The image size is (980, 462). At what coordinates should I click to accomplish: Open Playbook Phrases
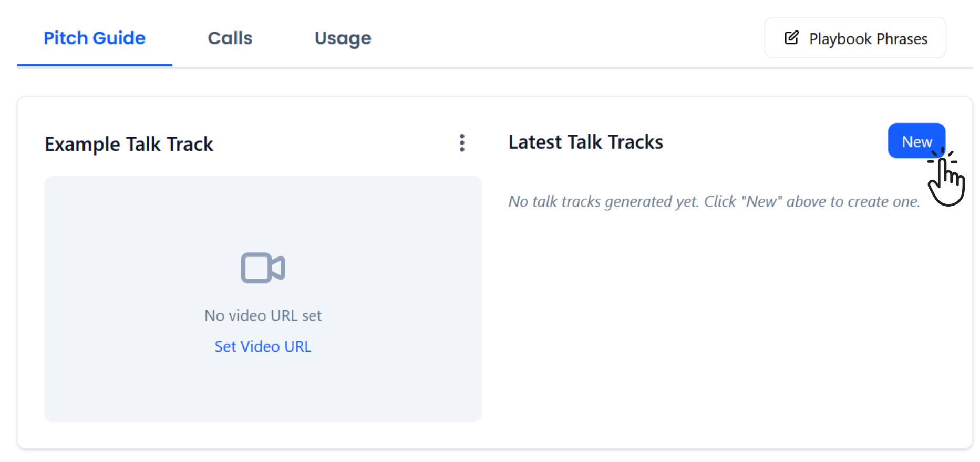(855, 38)
